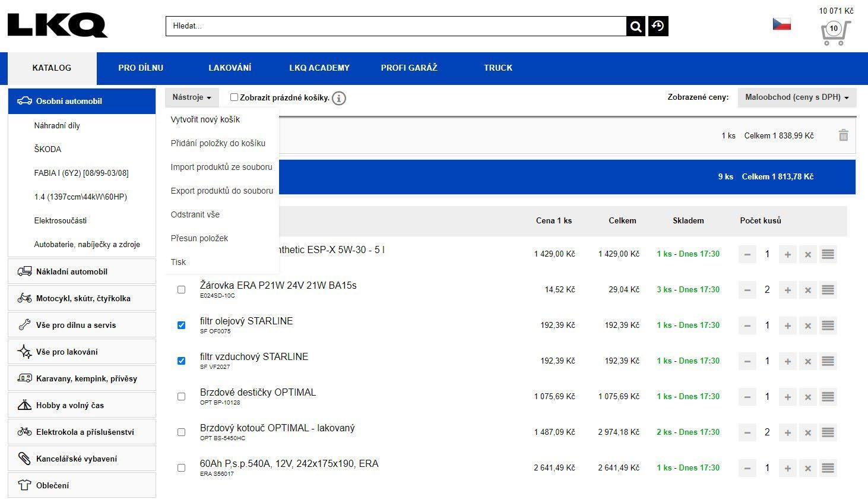This screenshot has width=868, height=499.
Task: Decrease quantity of Žárovka ERA P21W
Action: (747, 290)
